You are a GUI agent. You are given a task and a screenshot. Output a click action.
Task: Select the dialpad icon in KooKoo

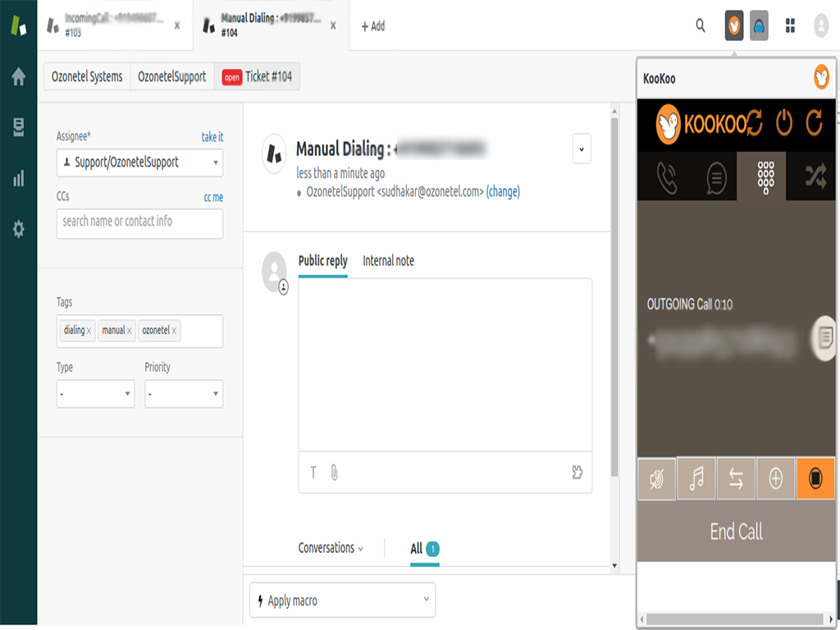763,176
